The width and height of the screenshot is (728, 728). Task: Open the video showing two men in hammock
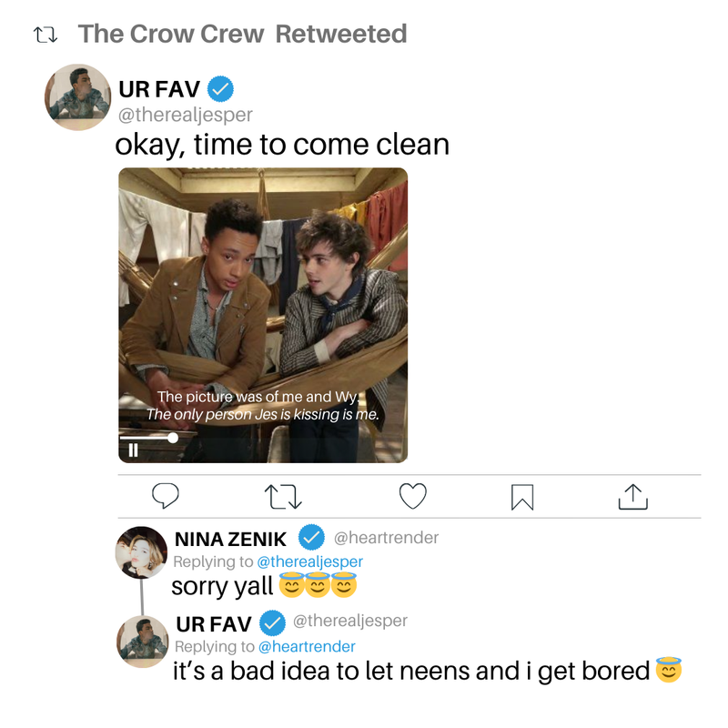(263, 315)
